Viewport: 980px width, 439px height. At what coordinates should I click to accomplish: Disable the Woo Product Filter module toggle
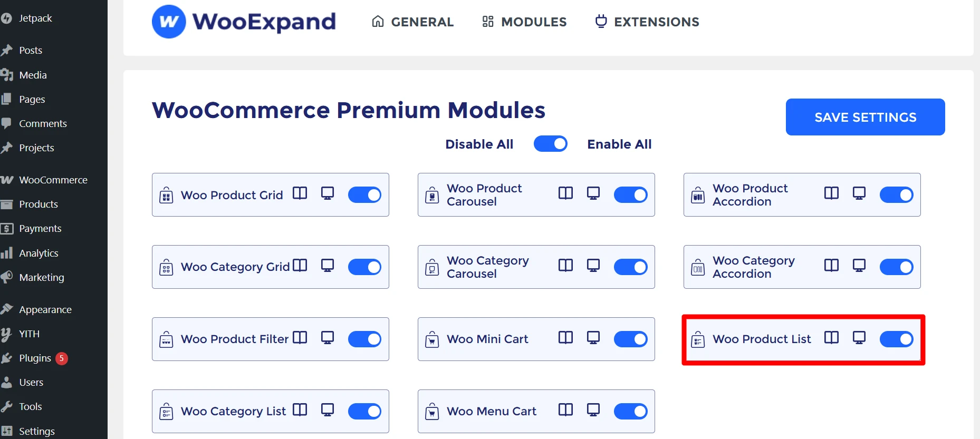364,339
